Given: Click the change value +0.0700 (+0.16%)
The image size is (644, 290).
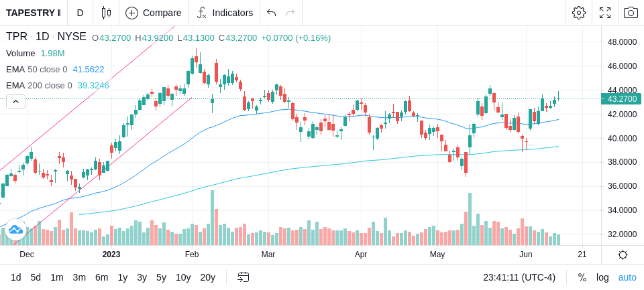Looking at the screenshot, I should point(296,38).
